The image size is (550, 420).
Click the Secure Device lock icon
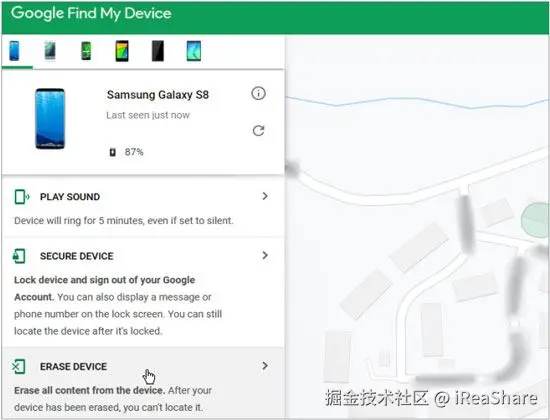19,256
